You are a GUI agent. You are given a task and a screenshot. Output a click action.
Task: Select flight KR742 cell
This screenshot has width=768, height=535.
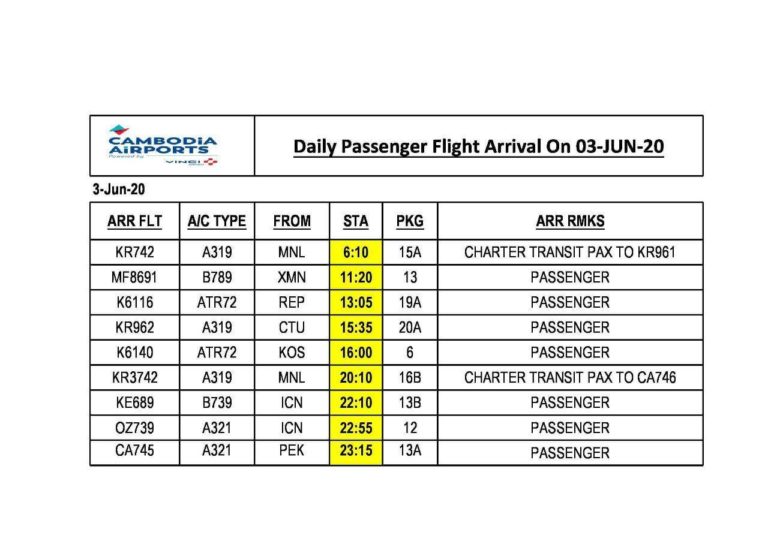tap(135, 252)
